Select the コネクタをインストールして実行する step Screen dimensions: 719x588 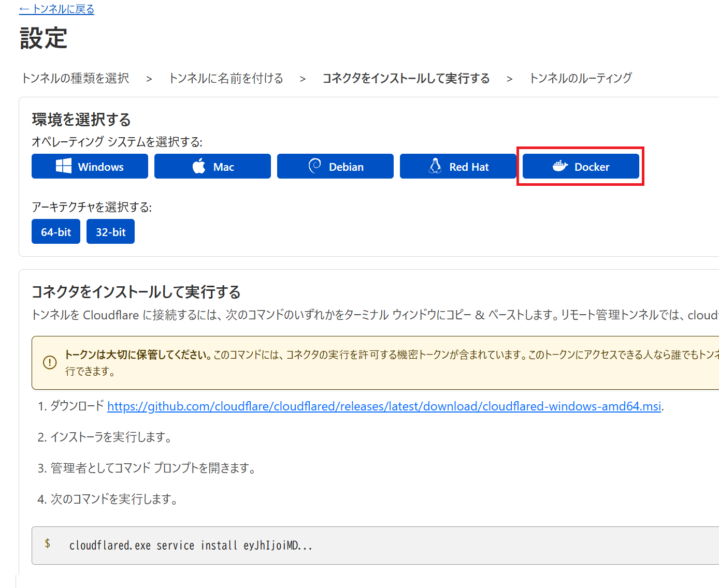[x=406, y=78]
